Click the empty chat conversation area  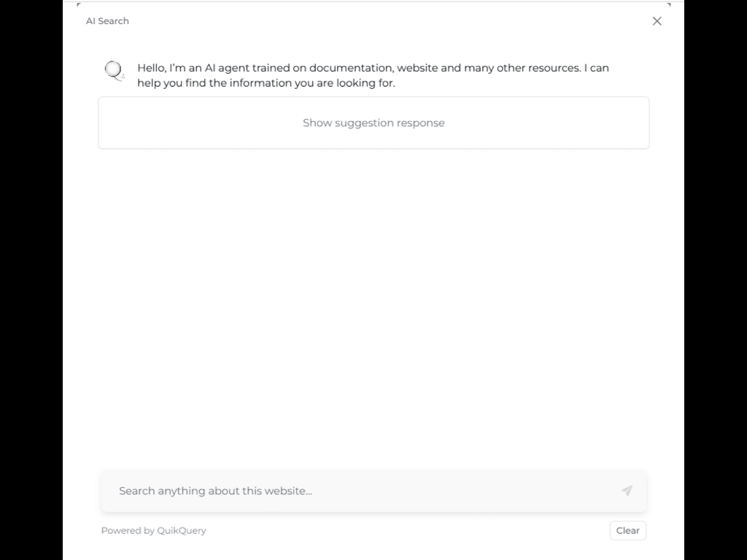tap(373, 306)
